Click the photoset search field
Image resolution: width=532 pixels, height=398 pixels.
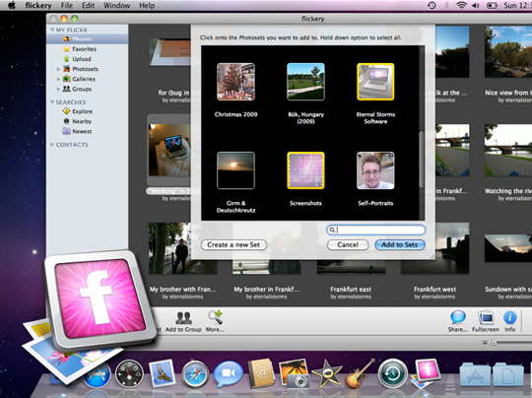pos(376,231)
